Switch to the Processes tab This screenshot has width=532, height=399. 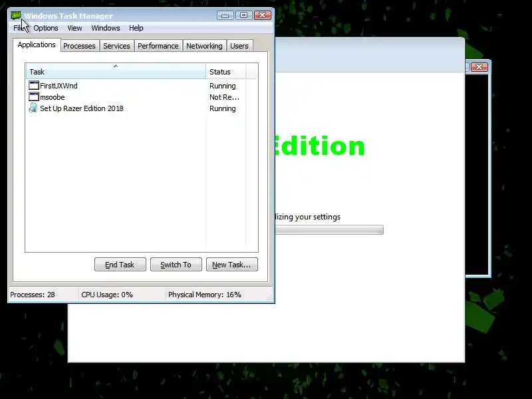coord(79,46)
